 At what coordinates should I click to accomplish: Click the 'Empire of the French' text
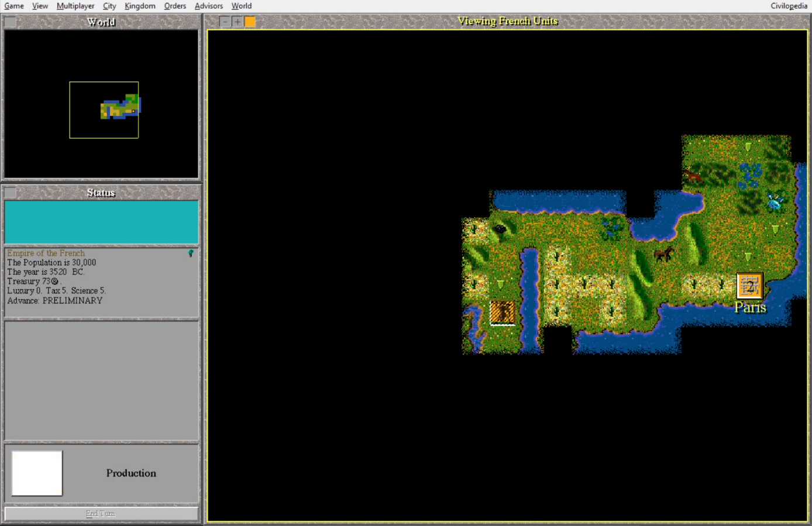tap(46, 253)
